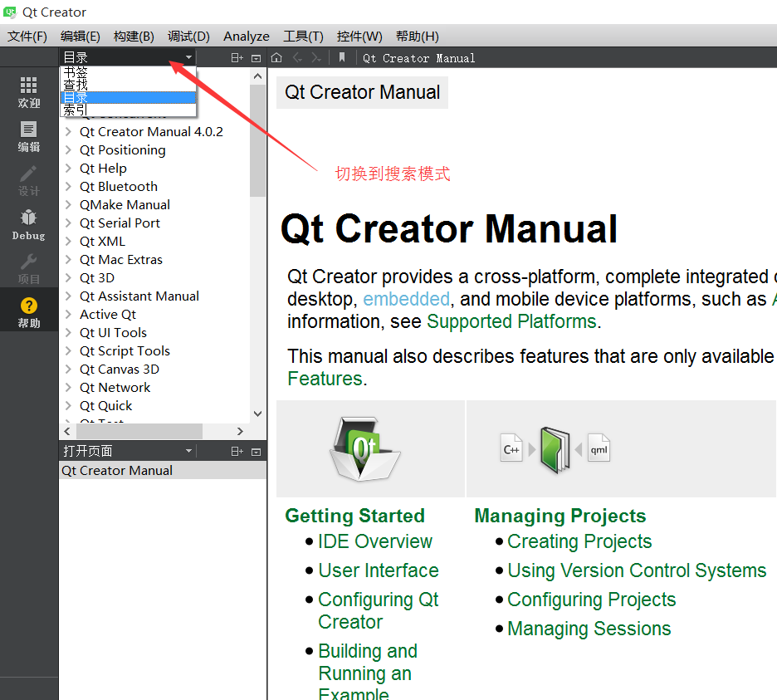
Task: Expand the Qt Positioning tree entry
Action: [x=68, y=149]
